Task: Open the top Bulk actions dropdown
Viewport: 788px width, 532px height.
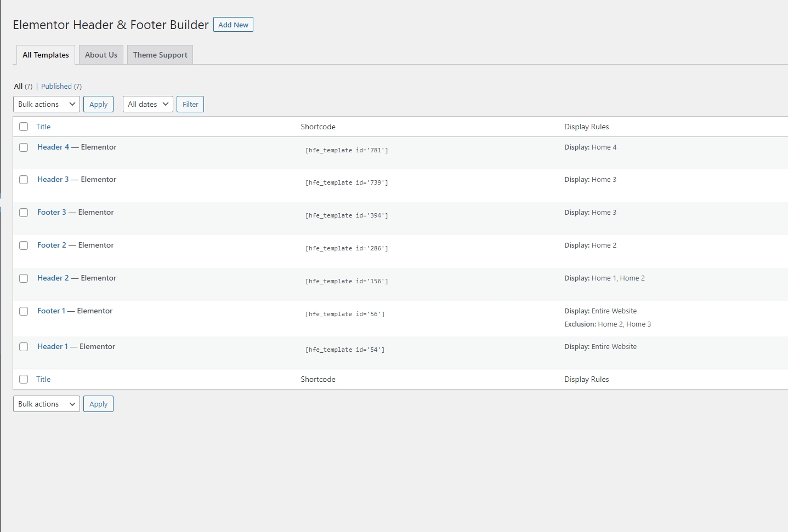Action: pyautogui.click(x=47, y=104)
